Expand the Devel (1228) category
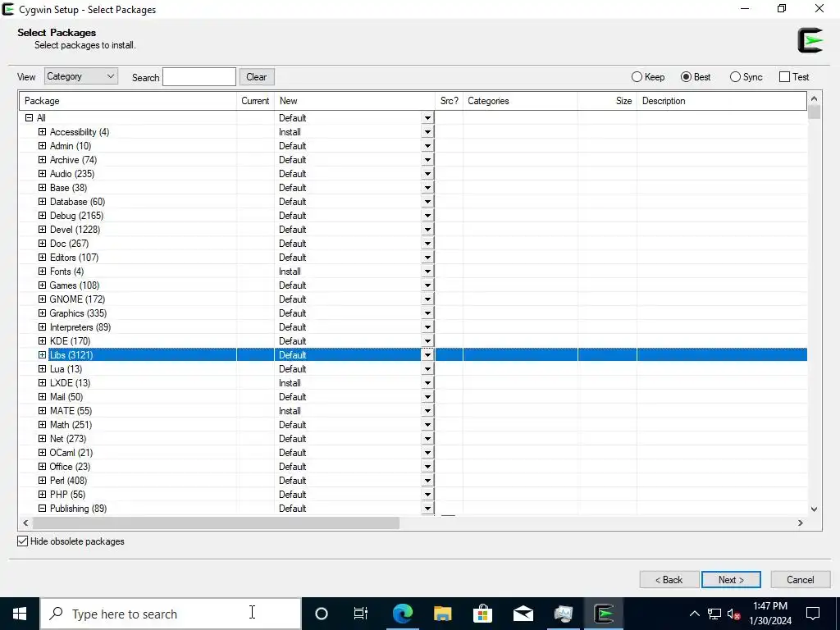The image size is (840, 630). [x=42, y=230]
